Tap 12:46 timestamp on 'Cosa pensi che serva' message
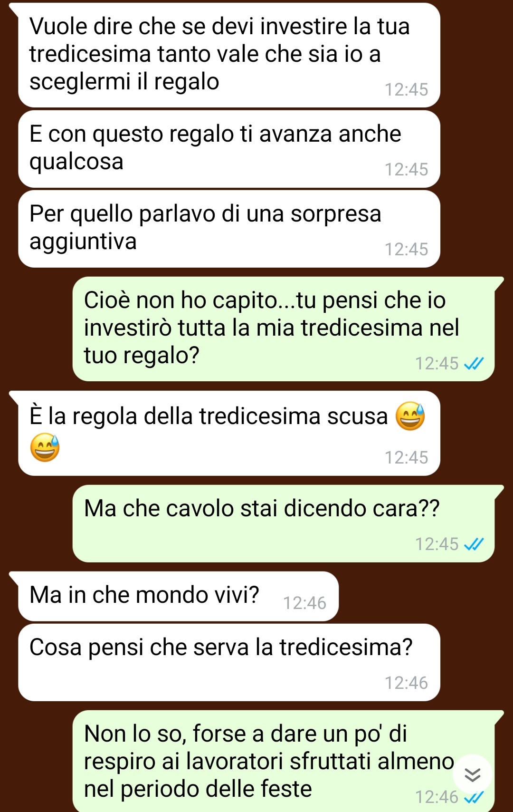Screen dimensions: 513x812 click(x=406, y=683)
